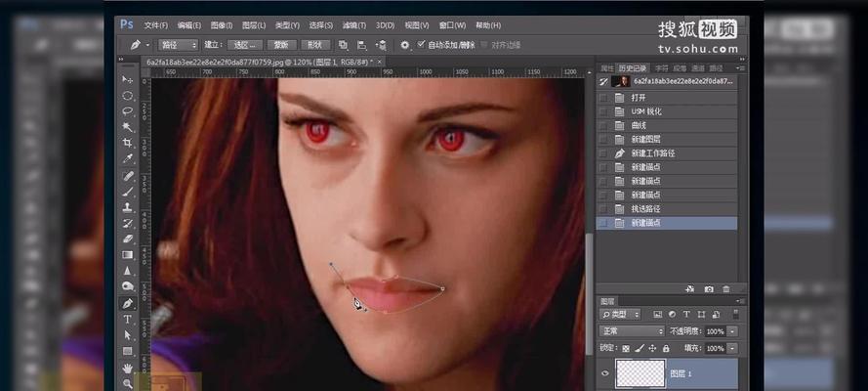Viewport: 868px width, 391px height.
Task: Select the 新建工作路径 history state
Action: point(667,153)
